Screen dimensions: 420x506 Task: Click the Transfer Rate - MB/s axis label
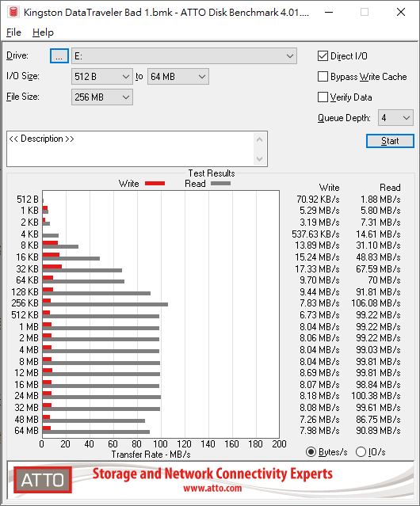tap(151, 455)
